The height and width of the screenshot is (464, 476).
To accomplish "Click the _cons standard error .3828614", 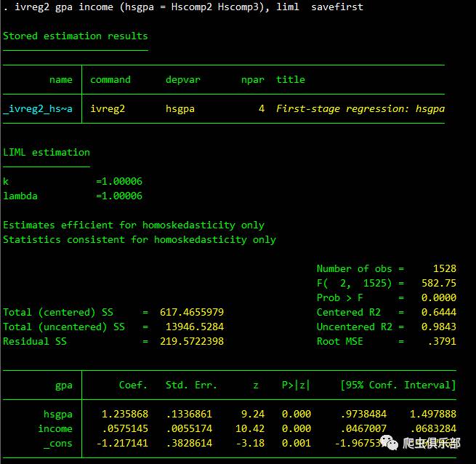I will (189, 443).
